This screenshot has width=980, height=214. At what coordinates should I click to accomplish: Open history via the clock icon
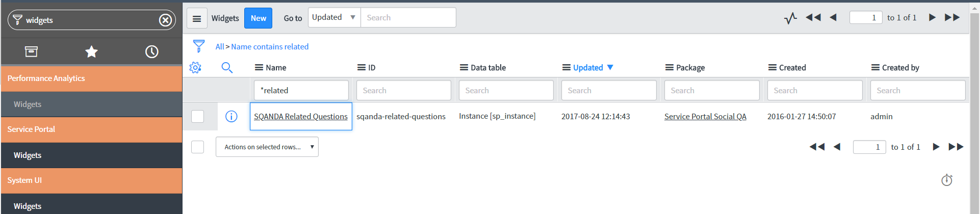click(151, 51)
